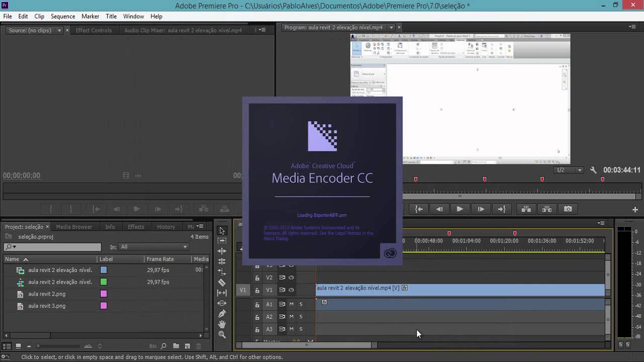
Task: Pick the Rate Stretch tool
Action: pos(222,272)
